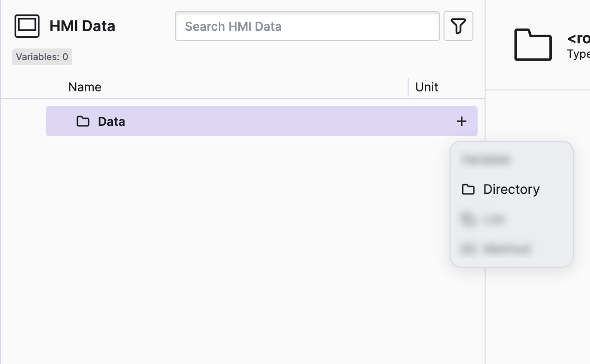590x364 pixels.
Task: Click the Name column header
Action: tap(84, 87)
